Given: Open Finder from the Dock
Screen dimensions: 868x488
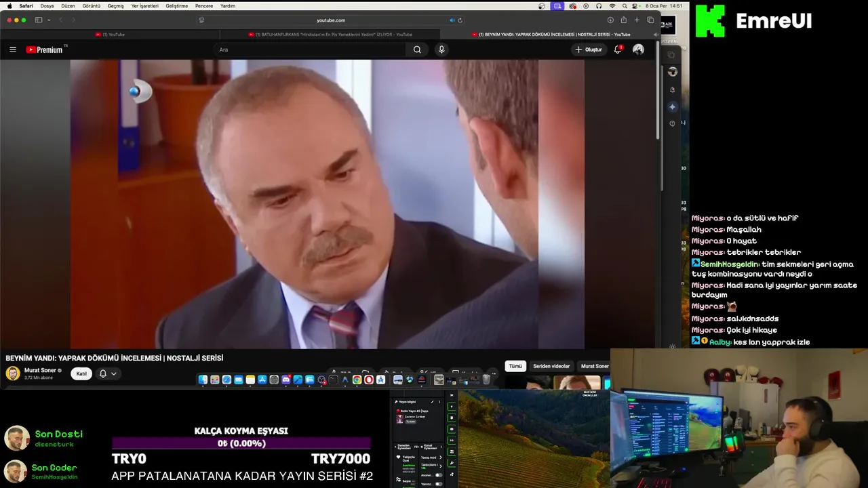Looking at the screenshot, I should pos(203,380).
